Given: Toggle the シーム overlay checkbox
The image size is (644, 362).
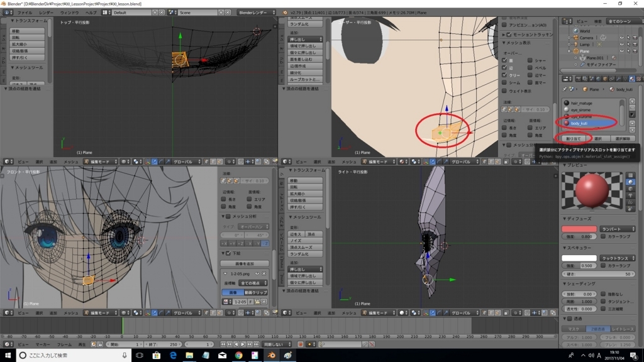Looking at the screenshot, I should point(504,83).
